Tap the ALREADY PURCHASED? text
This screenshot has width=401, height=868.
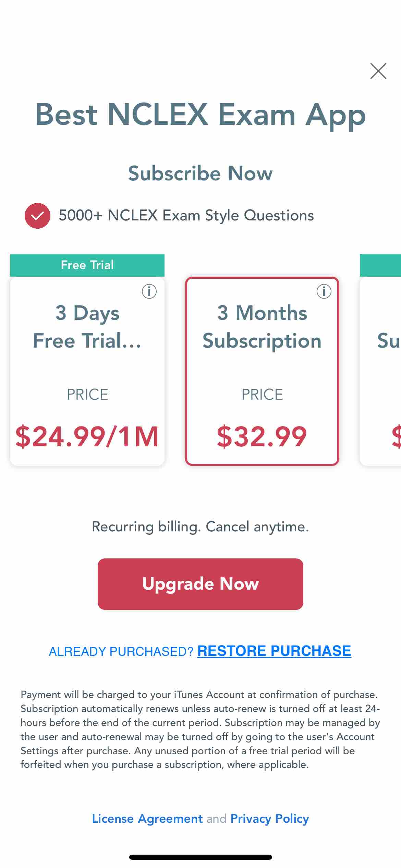[121, 651]
